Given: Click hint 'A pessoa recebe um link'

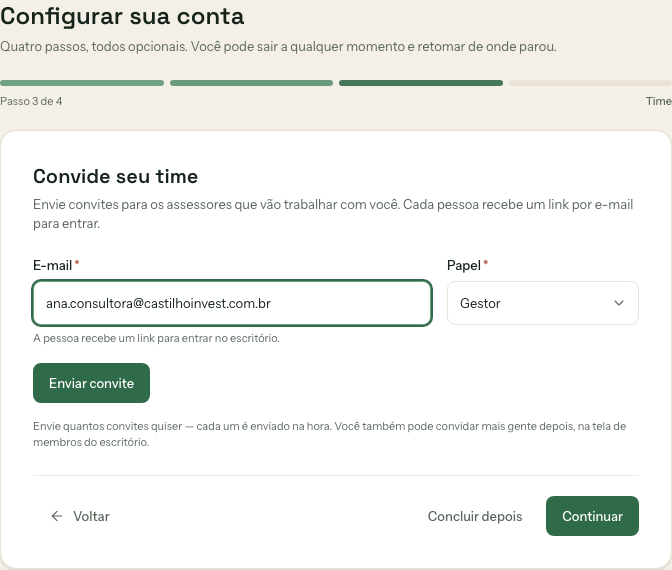Looking at the screenshot, I should pos(156,338).
